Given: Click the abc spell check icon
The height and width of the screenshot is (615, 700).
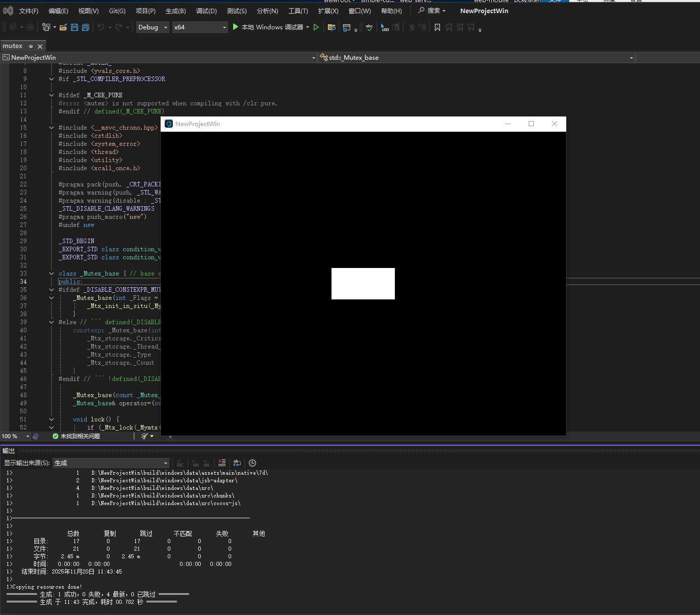Looking at the screenshot, I should tap(369, 27).
